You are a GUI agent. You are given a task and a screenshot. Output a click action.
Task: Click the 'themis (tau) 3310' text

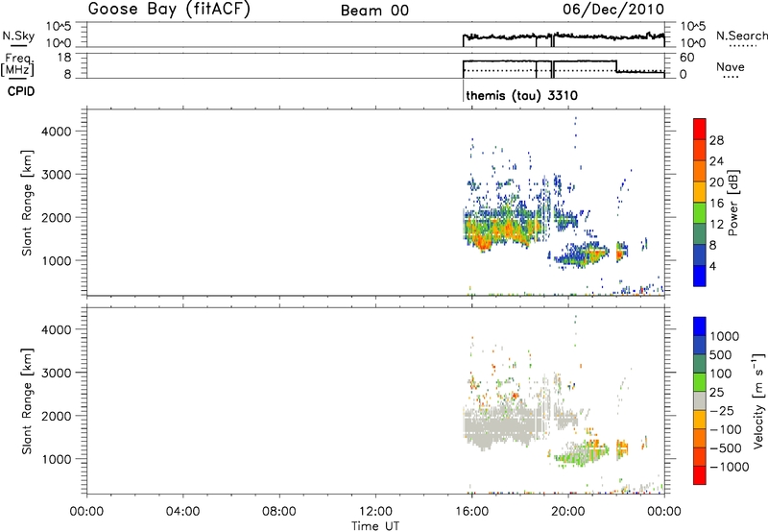coord(521,95)
